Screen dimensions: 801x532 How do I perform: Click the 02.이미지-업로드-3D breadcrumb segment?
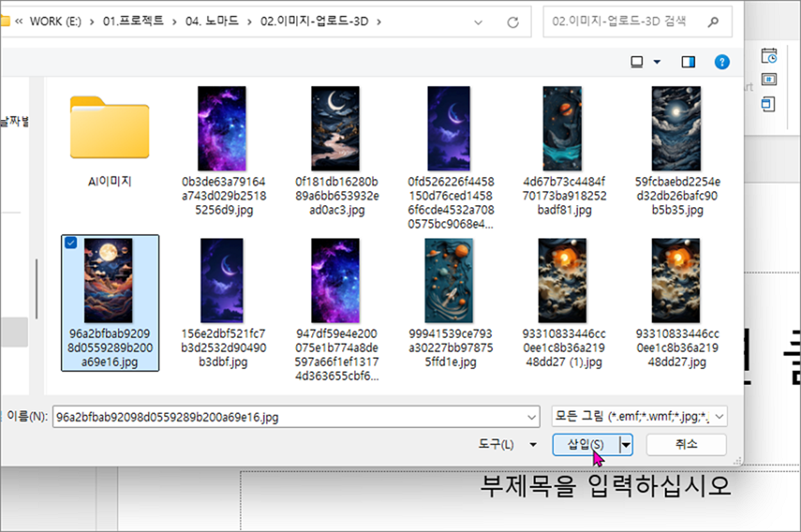tap(316, 21)
